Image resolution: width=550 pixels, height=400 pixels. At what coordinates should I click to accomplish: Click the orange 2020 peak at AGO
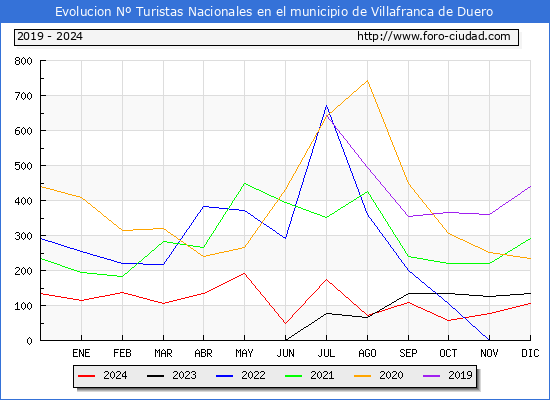click(x=367, y=81)
